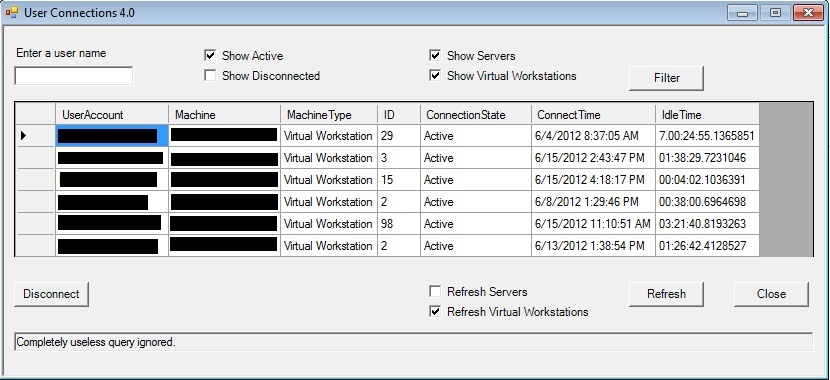Click idle time 00:38:00.6964698

tap(707, 202)
